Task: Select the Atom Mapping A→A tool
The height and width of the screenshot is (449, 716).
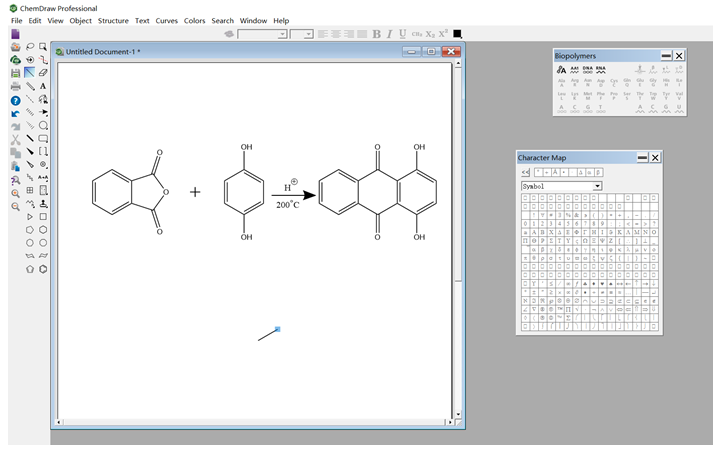Action: [x=43, y=177]
